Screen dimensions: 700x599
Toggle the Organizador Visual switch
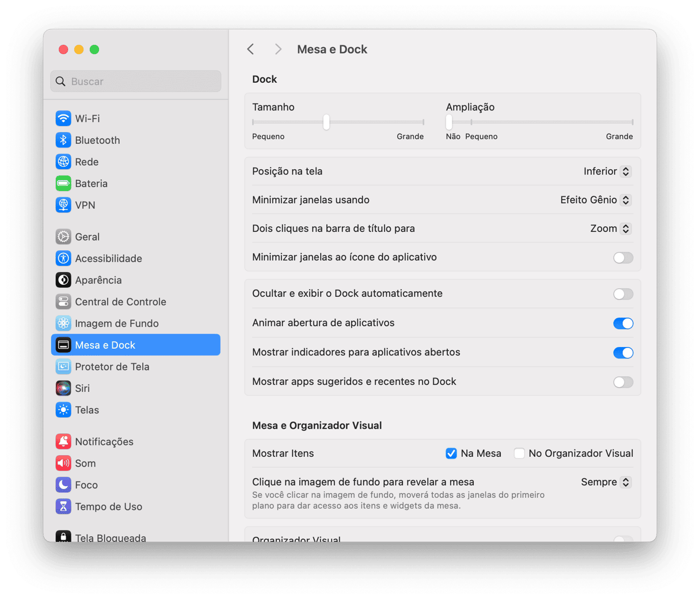tap(623, 539)
